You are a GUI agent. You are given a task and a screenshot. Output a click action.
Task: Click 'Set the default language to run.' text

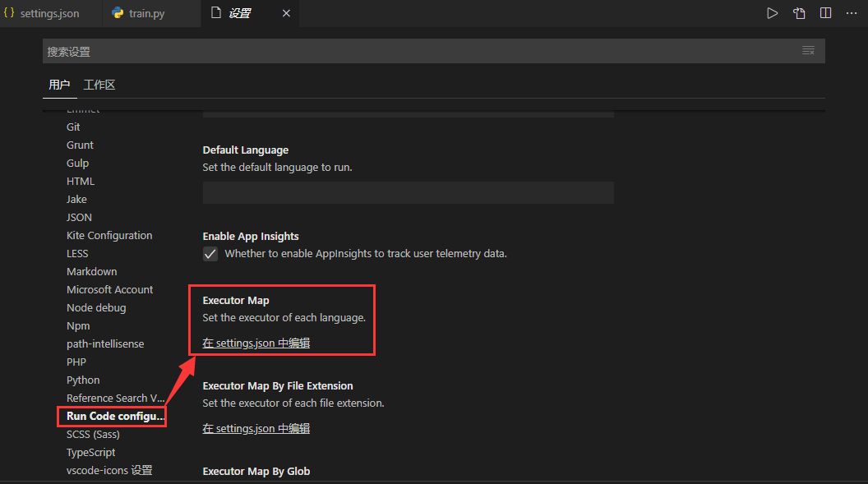(277, 167)
